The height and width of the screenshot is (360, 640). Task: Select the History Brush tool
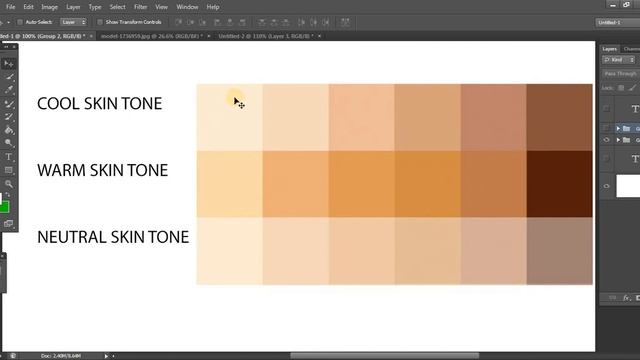(8, 117)
